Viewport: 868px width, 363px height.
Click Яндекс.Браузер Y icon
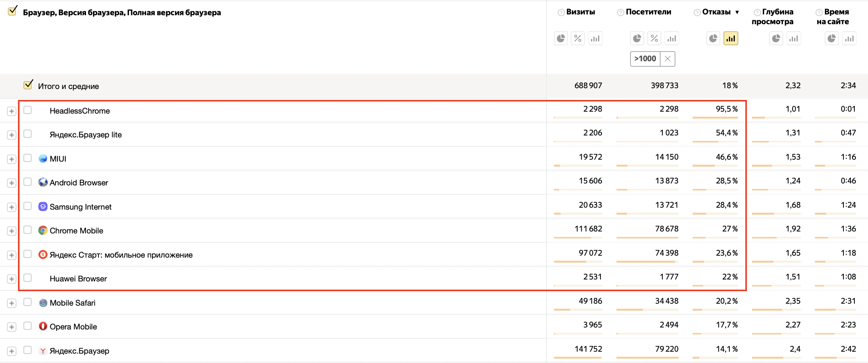tap(43, 351)
